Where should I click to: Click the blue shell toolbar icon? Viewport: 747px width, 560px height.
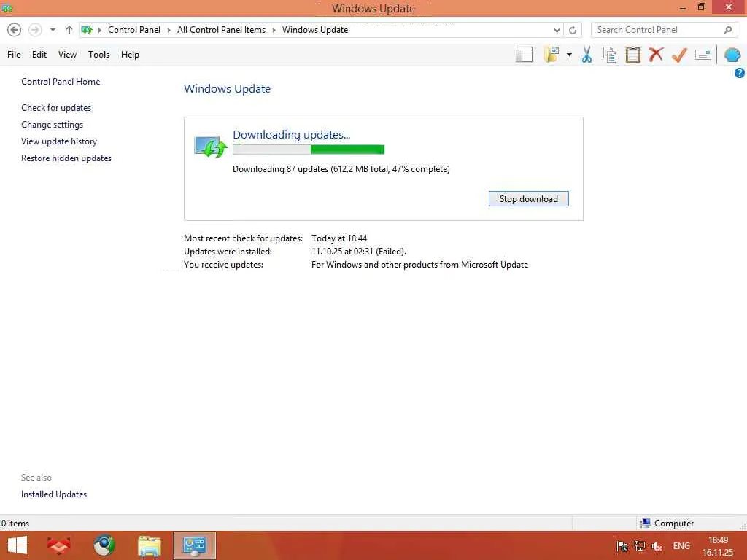point(732,55)
